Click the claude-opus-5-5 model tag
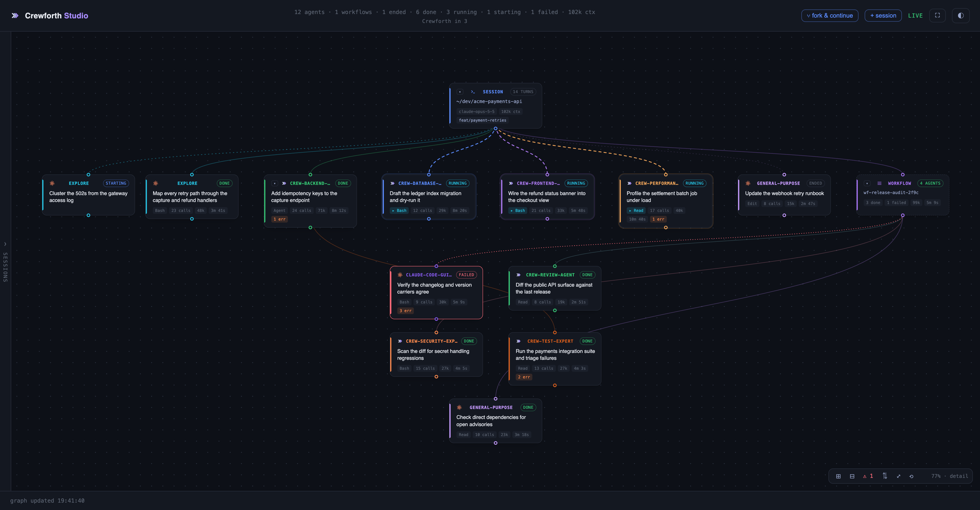The height and width of the screenshot is (510, 980). [x=476, y=112]
